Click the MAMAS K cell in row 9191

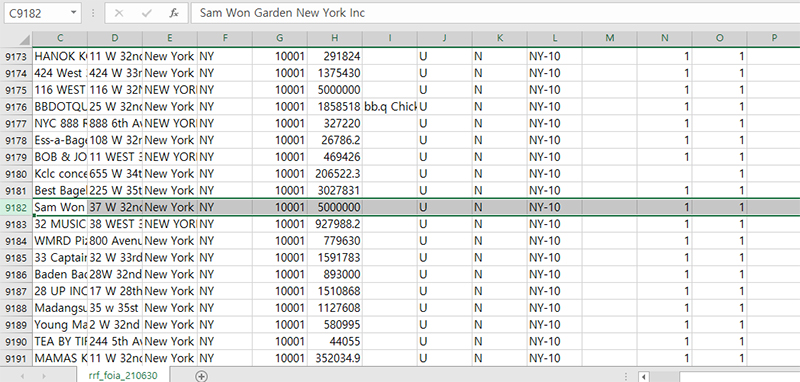tap(60, 359)
